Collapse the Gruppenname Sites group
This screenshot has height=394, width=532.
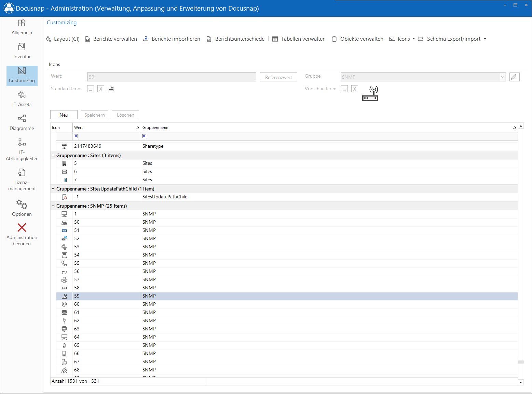[53, 155]
